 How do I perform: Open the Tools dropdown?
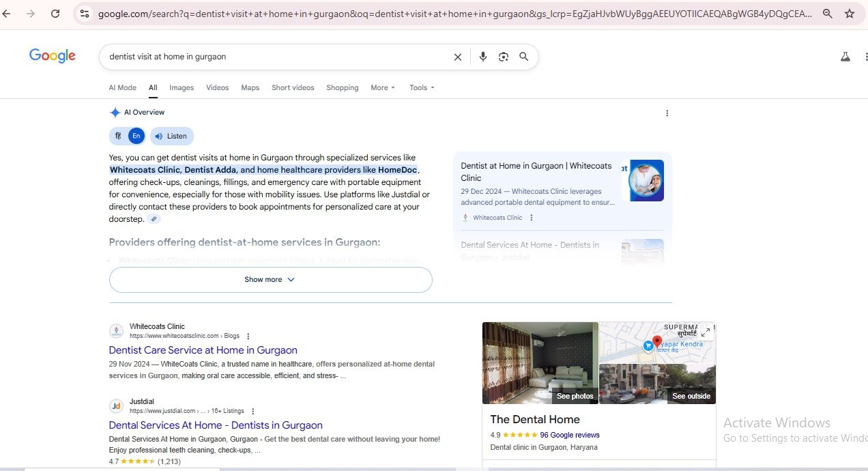[x=422, y=87]
